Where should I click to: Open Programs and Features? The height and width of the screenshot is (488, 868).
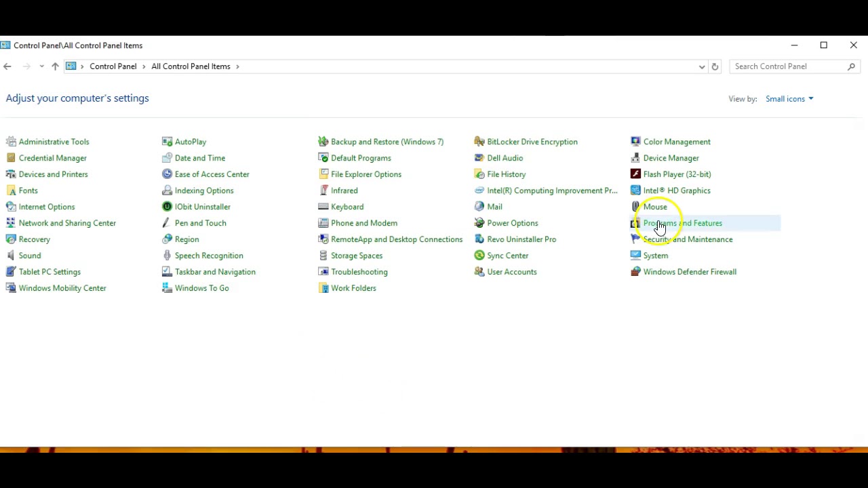(x=683, y=223)
